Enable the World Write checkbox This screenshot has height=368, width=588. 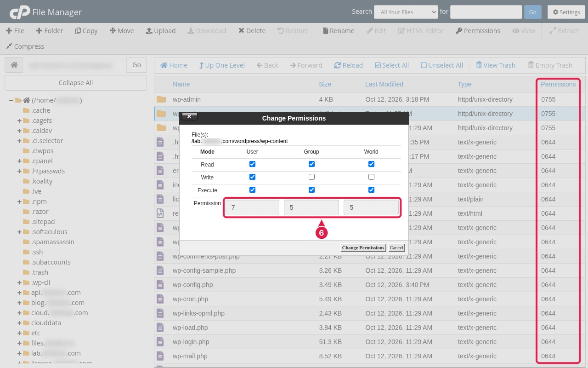coord(371,177)
